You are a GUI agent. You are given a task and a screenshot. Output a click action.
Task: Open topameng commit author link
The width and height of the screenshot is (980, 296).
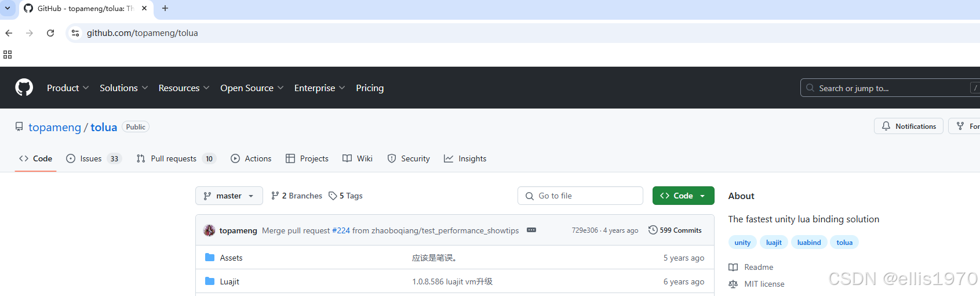(238, 230)
